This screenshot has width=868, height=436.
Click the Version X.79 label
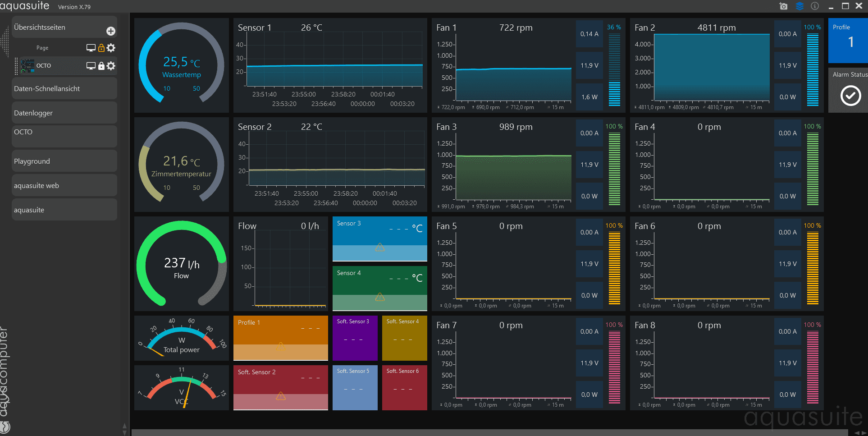point(74,7)
